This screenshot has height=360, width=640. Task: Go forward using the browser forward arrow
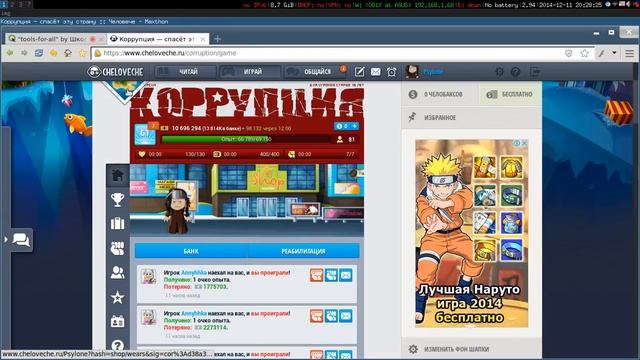(24, 53)
